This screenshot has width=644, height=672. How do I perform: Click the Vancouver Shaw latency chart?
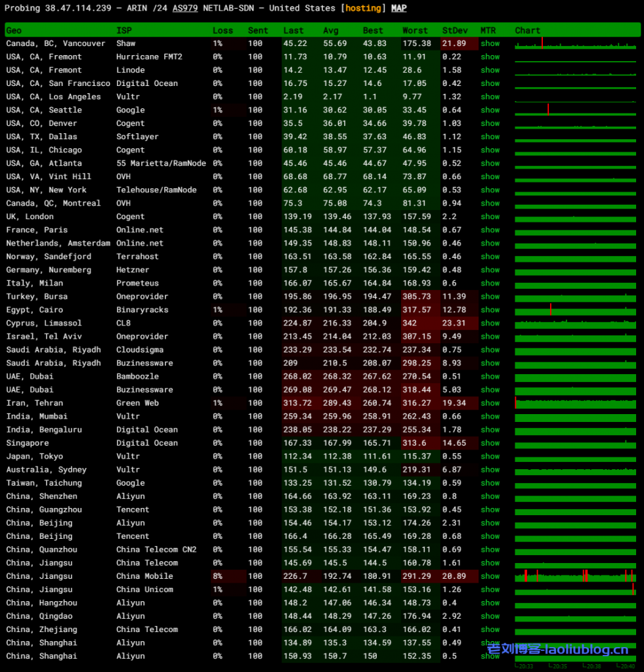click(575, 44)
